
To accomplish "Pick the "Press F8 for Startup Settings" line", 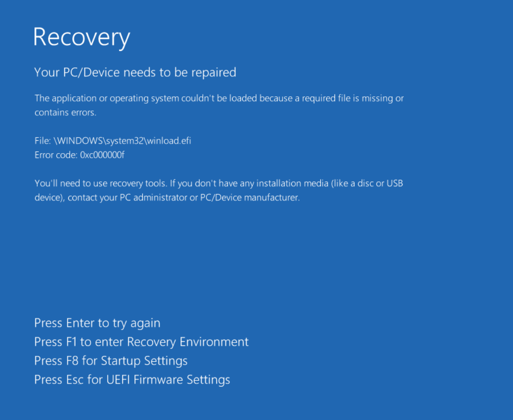I will (x=111, y=361).
